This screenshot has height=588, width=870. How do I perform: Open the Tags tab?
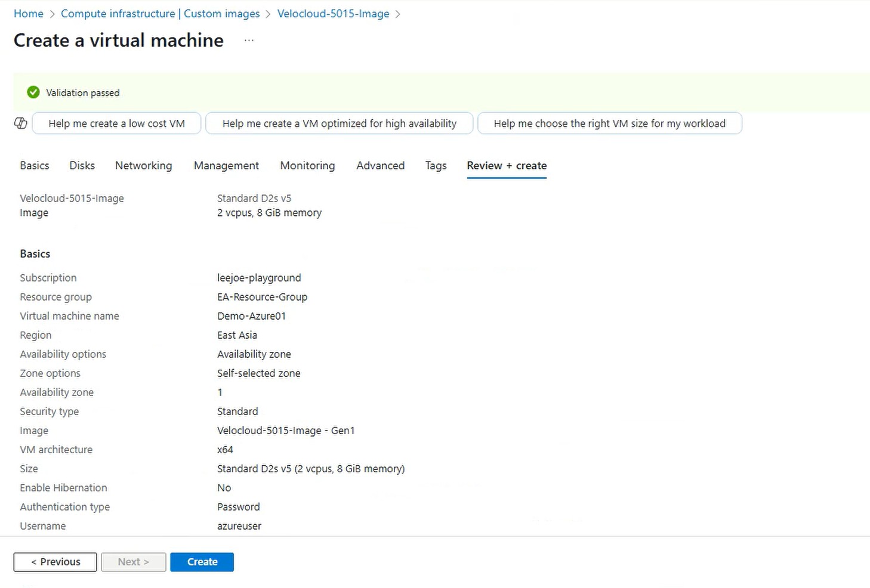(436, 166)
